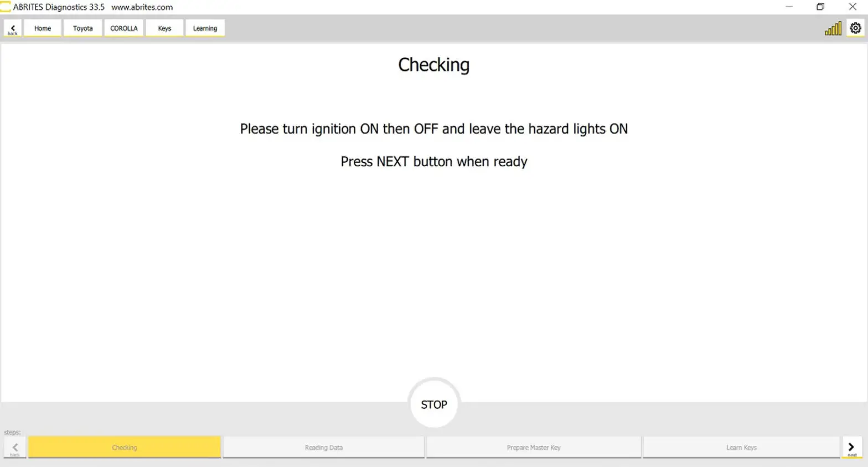Minimize the ABRITES Diagnostics window
This screenshot has width=868, height=467.
(x=789, y=7)
